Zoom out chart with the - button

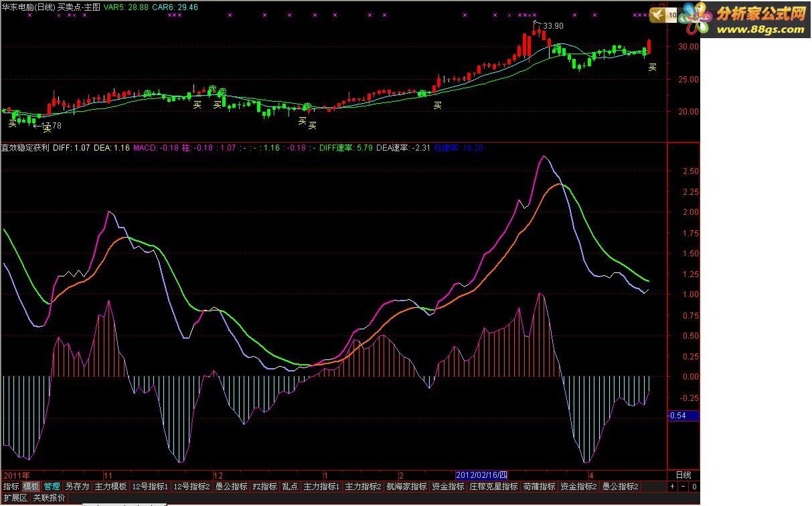[683, 487]
